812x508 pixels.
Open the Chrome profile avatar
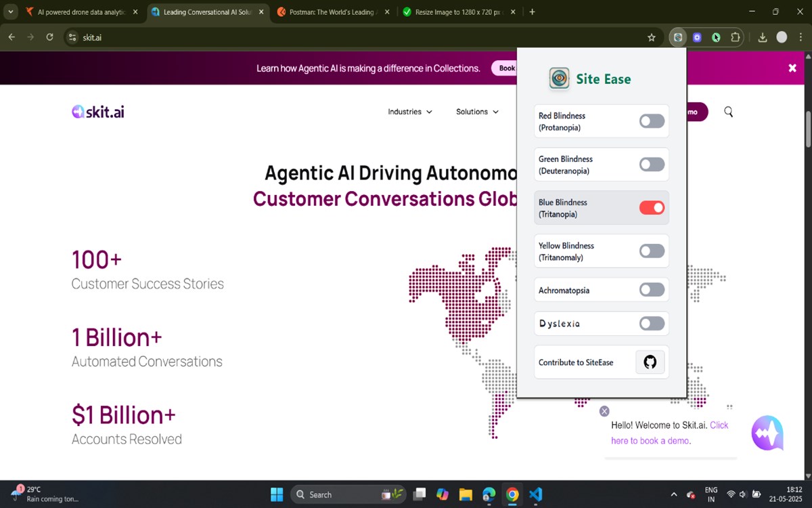tap(782, 37)
